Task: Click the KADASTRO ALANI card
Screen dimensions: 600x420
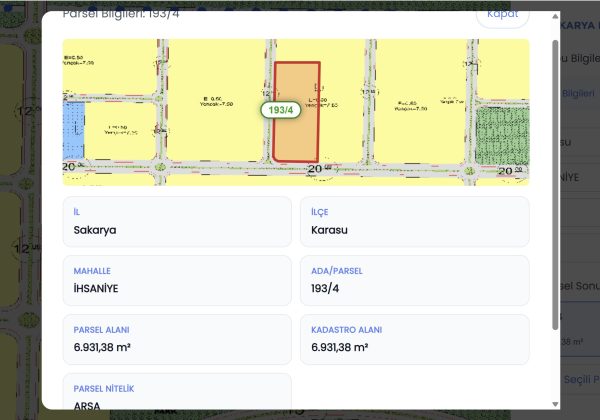Action: [x=415, y=339]
